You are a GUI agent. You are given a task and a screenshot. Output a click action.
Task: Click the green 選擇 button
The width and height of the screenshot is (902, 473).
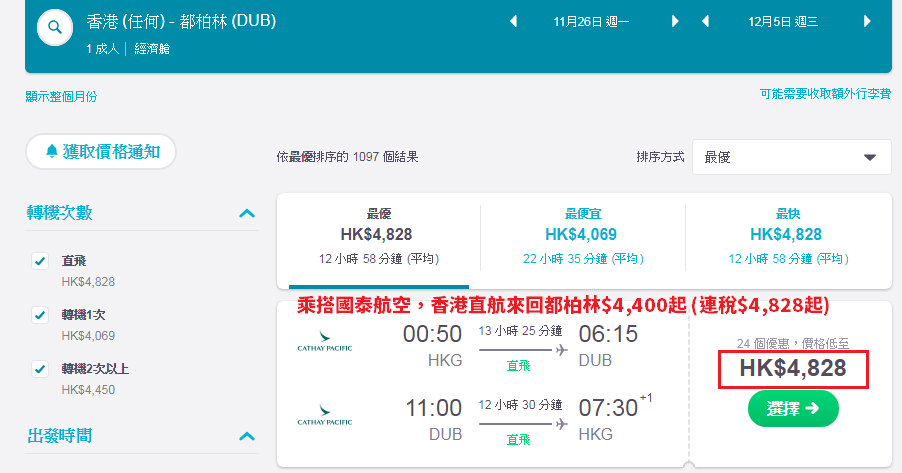pos(793,409)
